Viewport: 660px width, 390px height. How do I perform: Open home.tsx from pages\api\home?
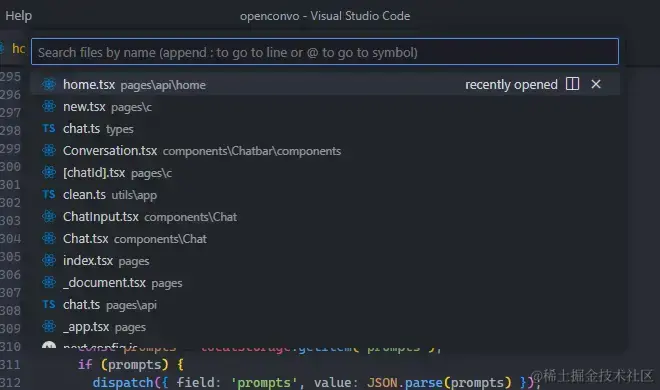coord(325,84)
